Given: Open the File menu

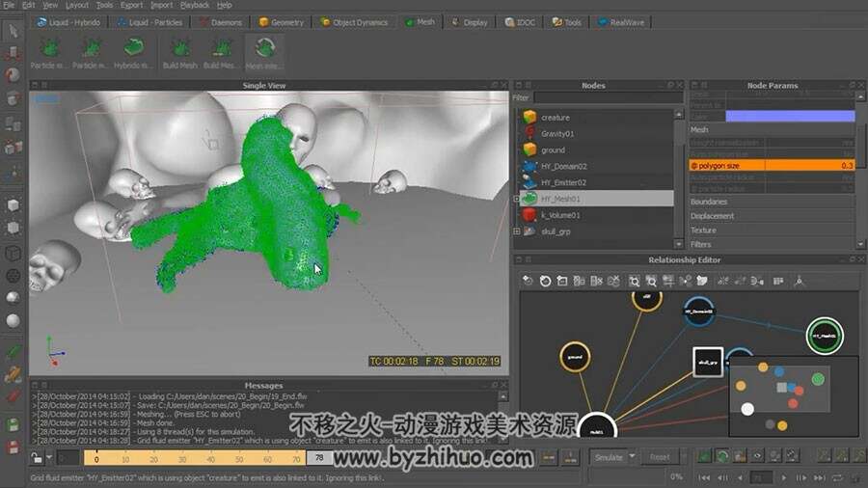Looking at the screenshot, I should tap(9, 5).
